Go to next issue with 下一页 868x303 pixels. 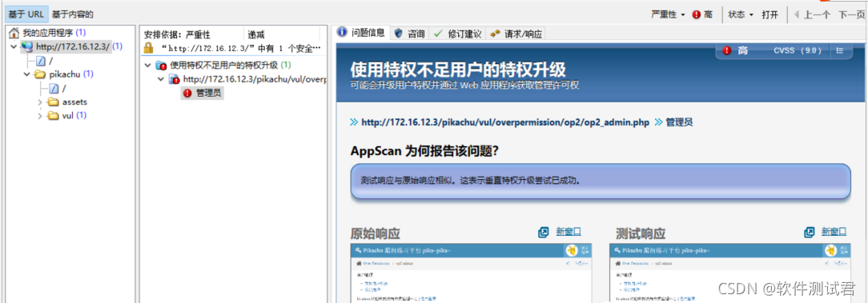click(x=851, y=14)
